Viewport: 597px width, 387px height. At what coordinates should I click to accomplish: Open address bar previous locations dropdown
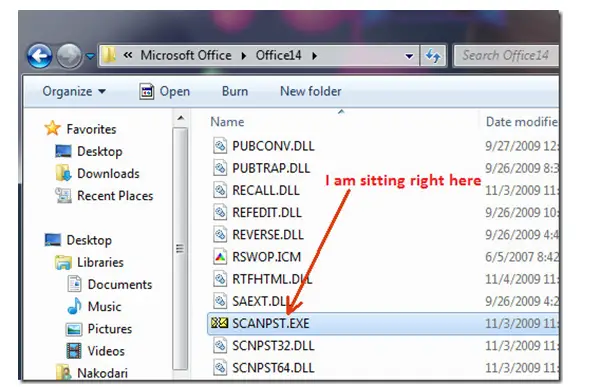409,56
